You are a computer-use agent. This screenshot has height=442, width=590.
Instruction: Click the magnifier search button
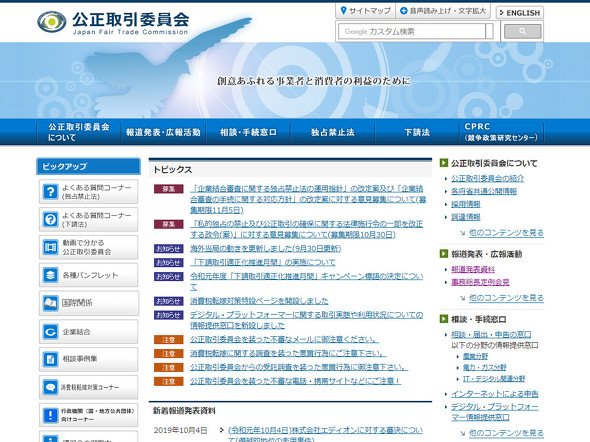tap(522, 32)
